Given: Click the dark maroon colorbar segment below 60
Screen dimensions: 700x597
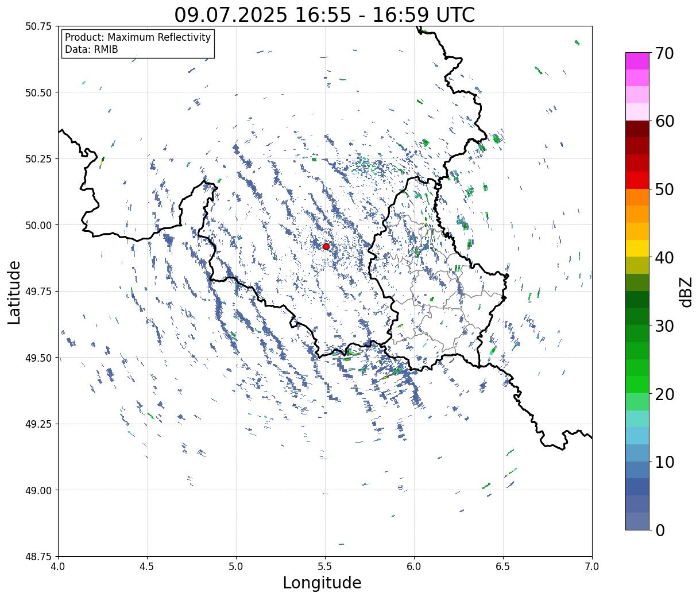Looking at the screenshot, I should (637, 129).
